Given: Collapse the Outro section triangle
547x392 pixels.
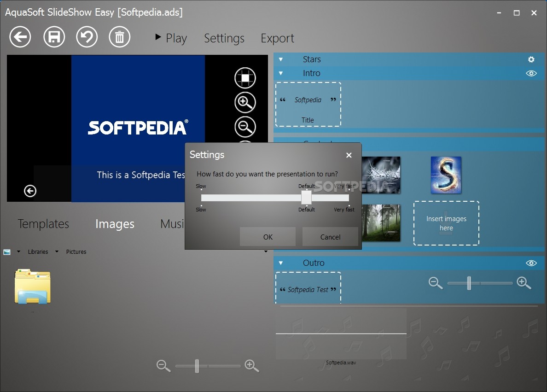Looking at the screenshot, I should pyautogui.click(x=281, y=263).
